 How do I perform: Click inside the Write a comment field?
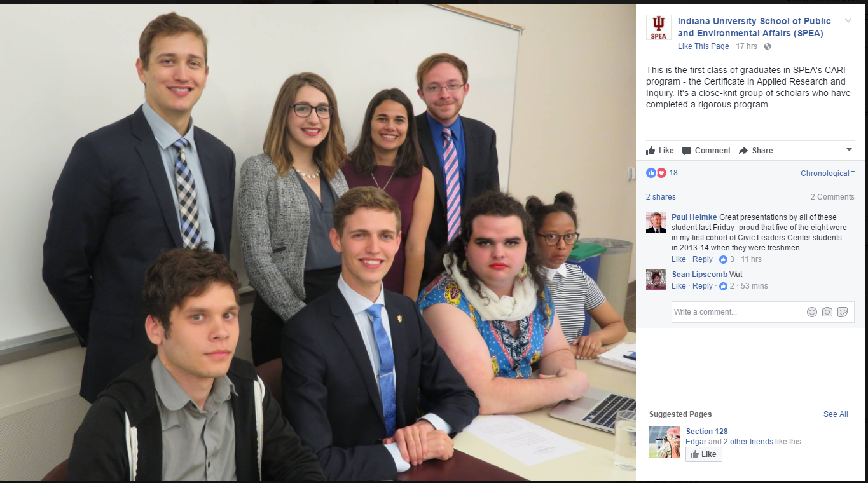[738, 312]
